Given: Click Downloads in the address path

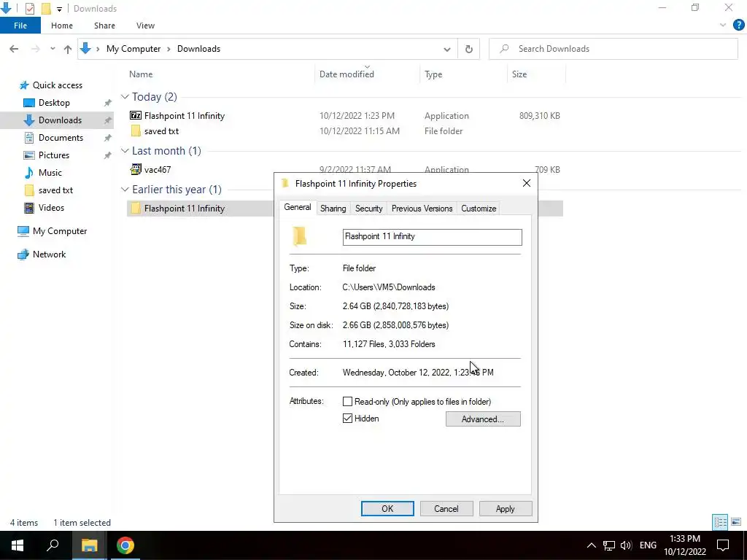Looking at the screenshot, I should [198, 49].
